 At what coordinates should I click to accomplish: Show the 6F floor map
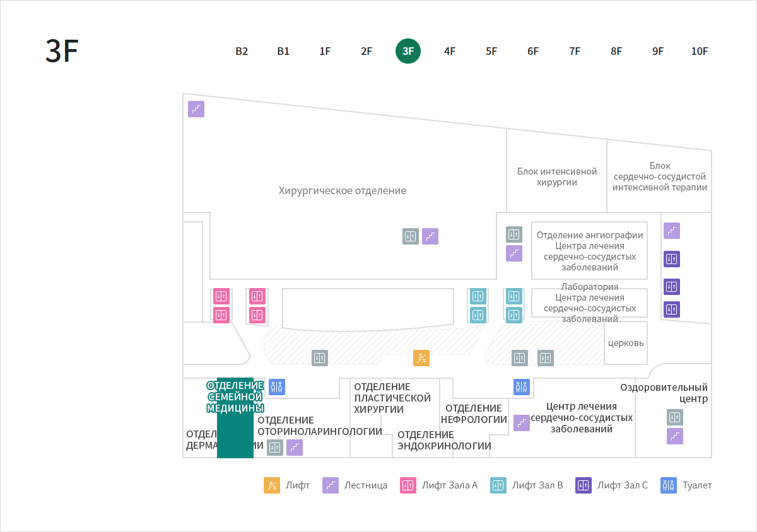coord(533,51)
